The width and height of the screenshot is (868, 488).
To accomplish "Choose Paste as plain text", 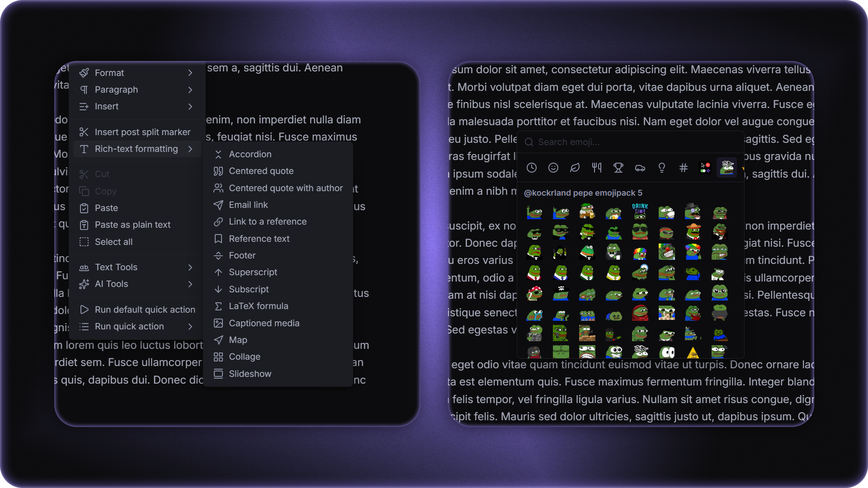I will point(137,225).
